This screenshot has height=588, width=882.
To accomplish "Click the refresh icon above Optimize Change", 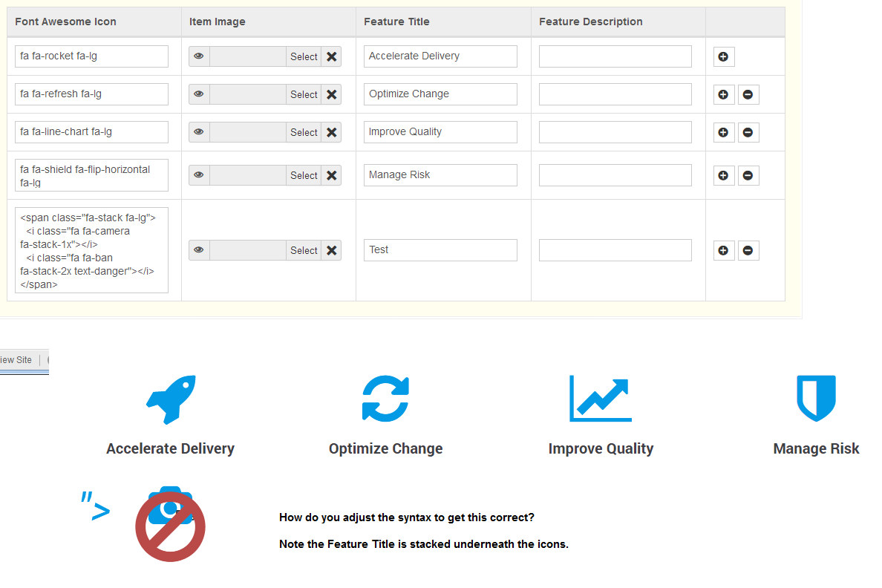I will tap(385, 399).
